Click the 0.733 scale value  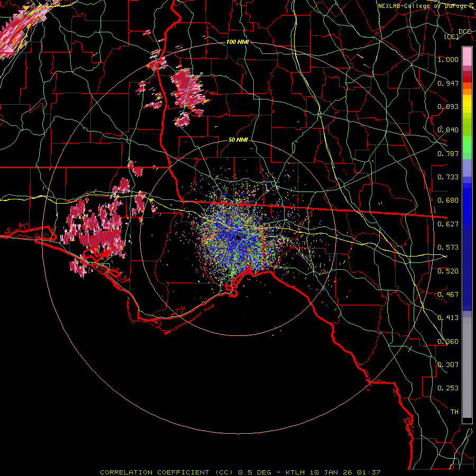coord(448,177)
